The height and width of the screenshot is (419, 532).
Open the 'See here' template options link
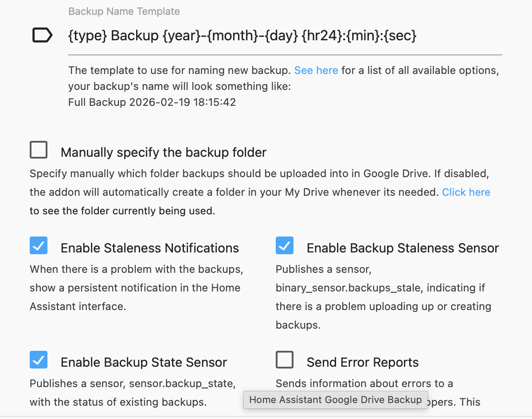(x=316, y=70)
